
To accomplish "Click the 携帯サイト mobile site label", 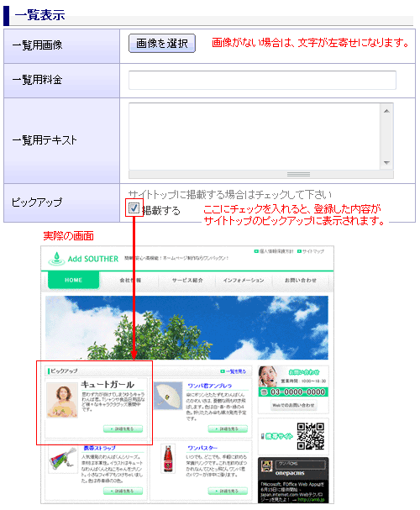I will coord(278,436).
